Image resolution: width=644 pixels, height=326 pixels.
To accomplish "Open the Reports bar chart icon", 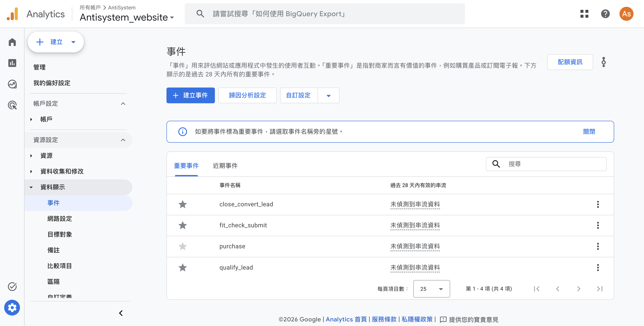I will (12, 63).
